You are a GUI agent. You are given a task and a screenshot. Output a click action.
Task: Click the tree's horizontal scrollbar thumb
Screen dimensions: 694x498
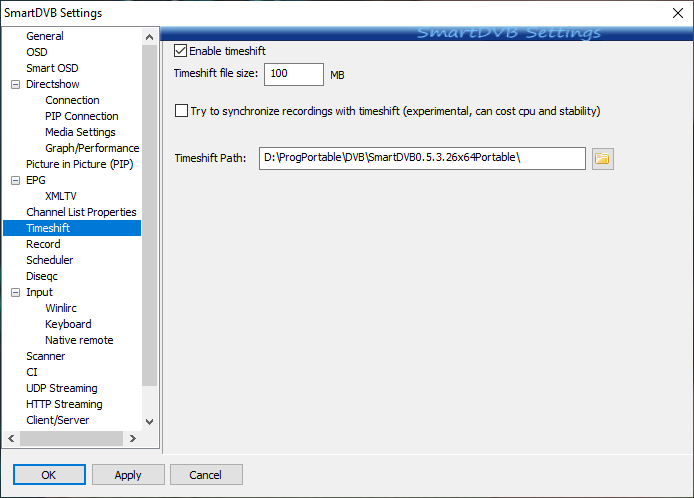pos(71,438)
